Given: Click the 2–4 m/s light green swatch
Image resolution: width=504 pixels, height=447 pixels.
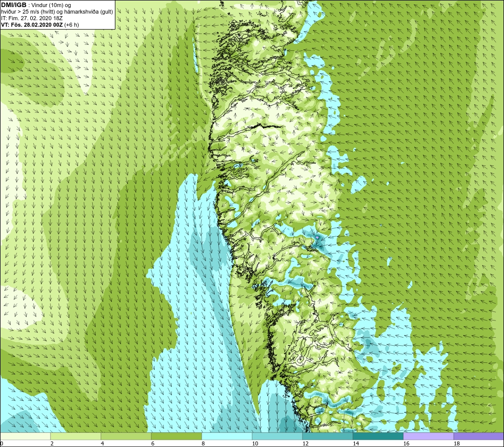Looking at the screenshot, I should tap(76, 436).
